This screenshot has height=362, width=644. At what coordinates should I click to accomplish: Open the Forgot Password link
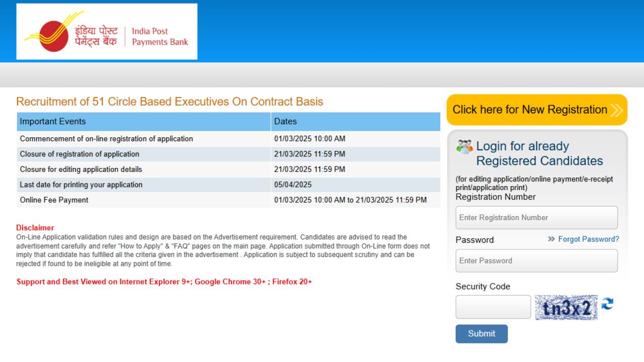pyautogui.click(x=589, y=239)
